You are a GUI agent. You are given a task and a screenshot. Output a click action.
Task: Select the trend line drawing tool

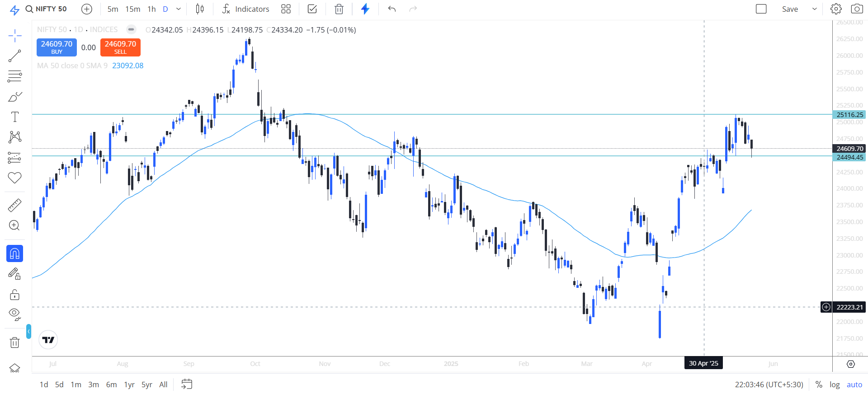(x=14, y=56)
